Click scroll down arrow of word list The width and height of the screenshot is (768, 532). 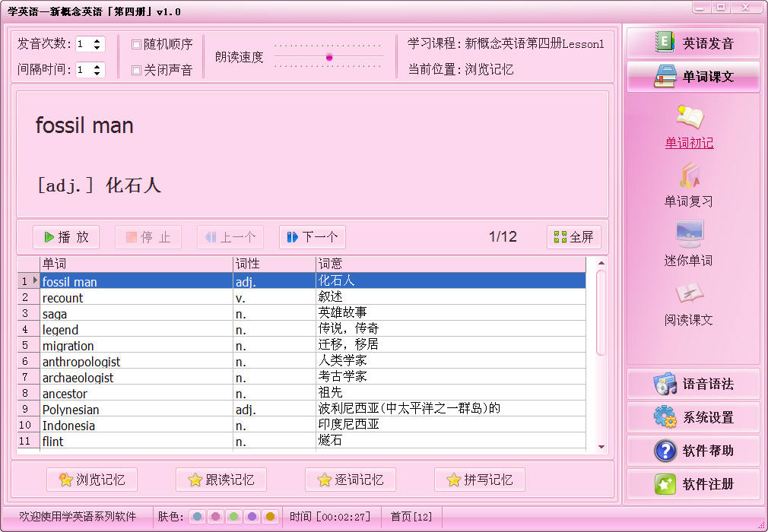pyautogui.click(x=601, y=447)
